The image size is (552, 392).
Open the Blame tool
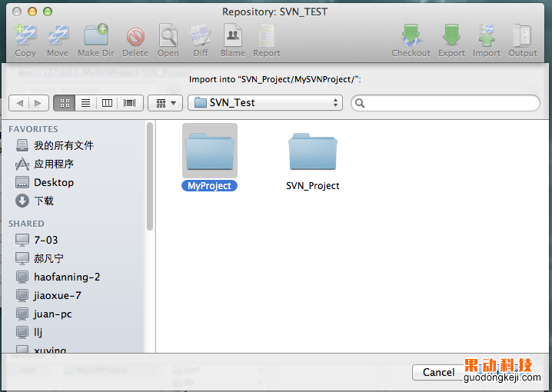click(x=233, y=37)
